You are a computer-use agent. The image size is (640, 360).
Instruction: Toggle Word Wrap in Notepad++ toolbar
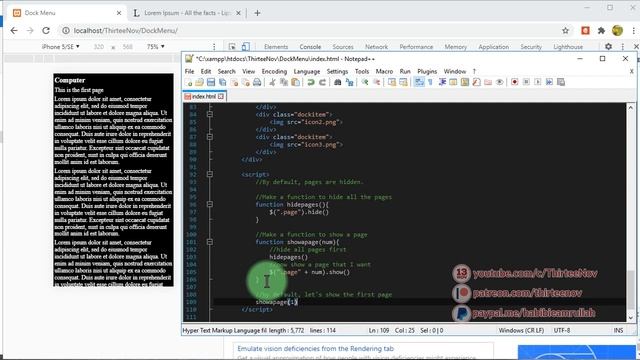tap(419, 82)
